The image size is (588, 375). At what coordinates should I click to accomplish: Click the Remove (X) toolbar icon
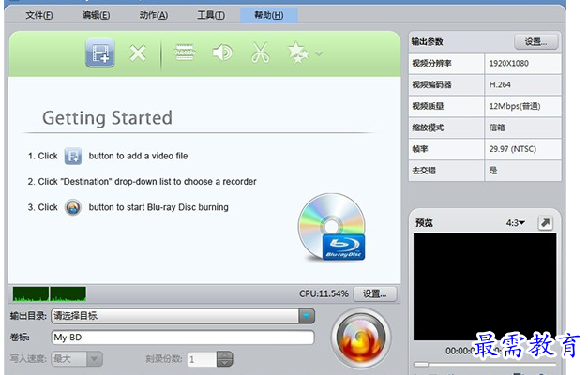(138, 52)
